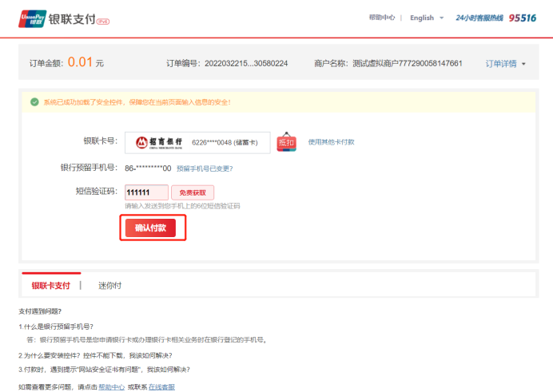This screenshot has height=392, width=553.
Task: Click the SMS verification code input field
Action: [145, 192]
